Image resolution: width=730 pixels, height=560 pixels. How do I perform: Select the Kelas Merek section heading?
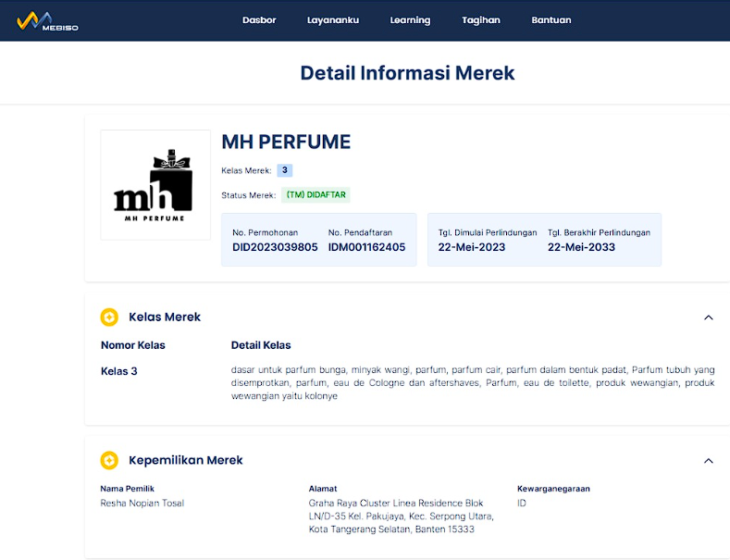pos(165,317)
